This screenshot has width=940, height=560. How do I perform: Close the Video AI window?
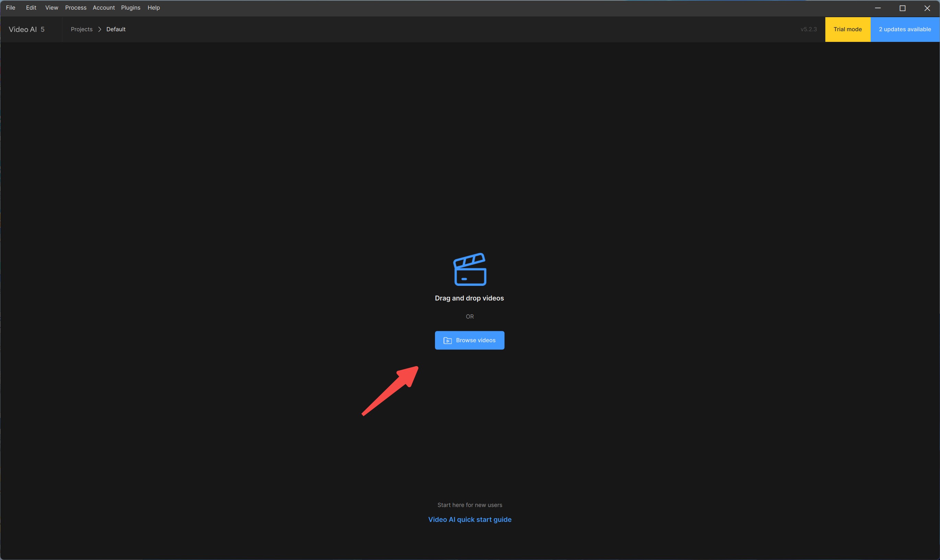[x=927, y=8]
